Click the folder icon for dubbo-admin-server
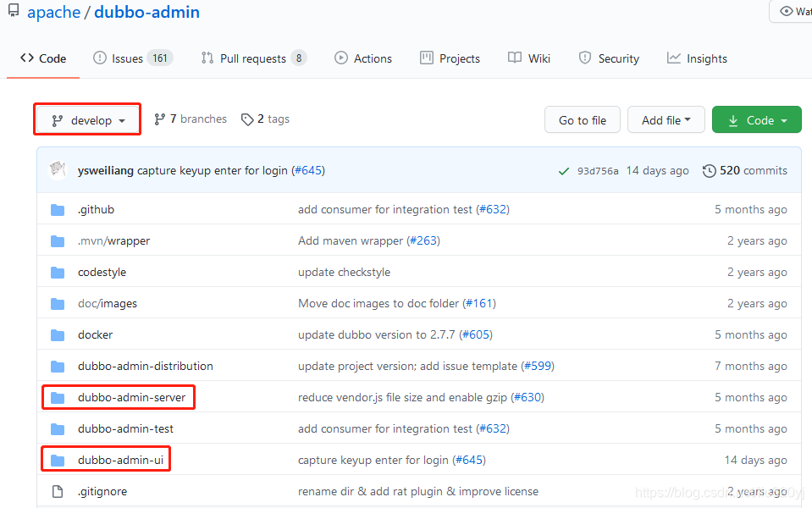This screenshot has height=508, width=812. click(58, 398)
